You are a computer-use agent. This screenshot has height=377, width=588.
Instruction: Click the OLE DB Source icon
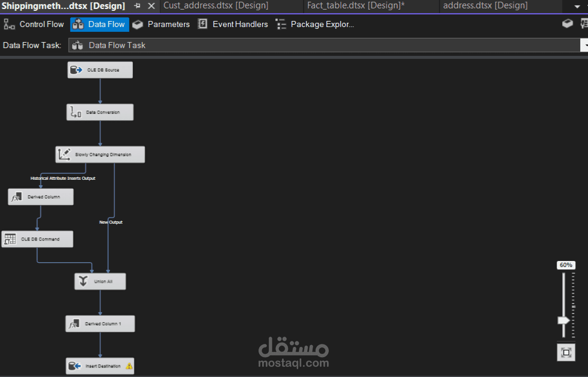click(x=76, y=70)
